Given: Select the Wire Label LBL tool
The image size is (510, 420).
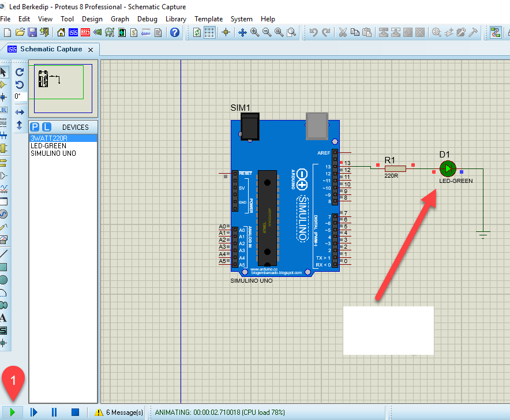Looking at the screenshot, I should point(3,110).
